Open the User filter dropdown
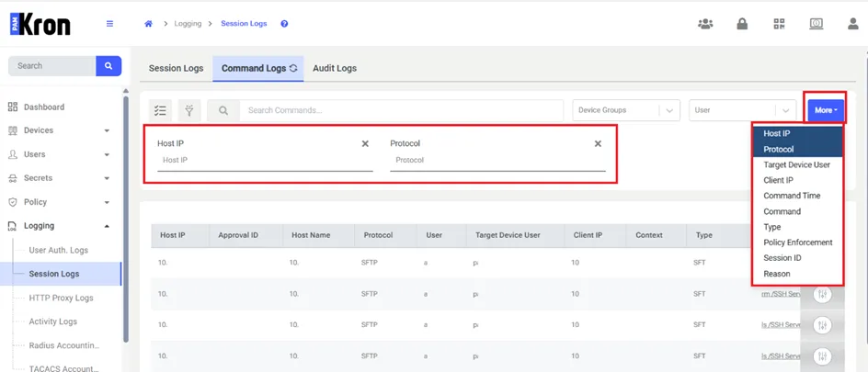868x372 pixels. 742,110
